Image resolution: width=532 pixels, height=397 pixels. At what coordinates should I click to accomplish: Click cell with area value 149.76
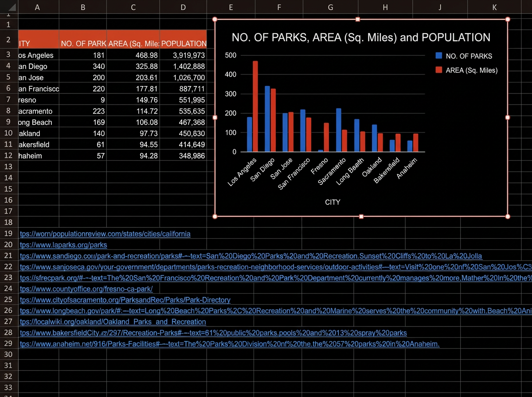coord(133,100)
